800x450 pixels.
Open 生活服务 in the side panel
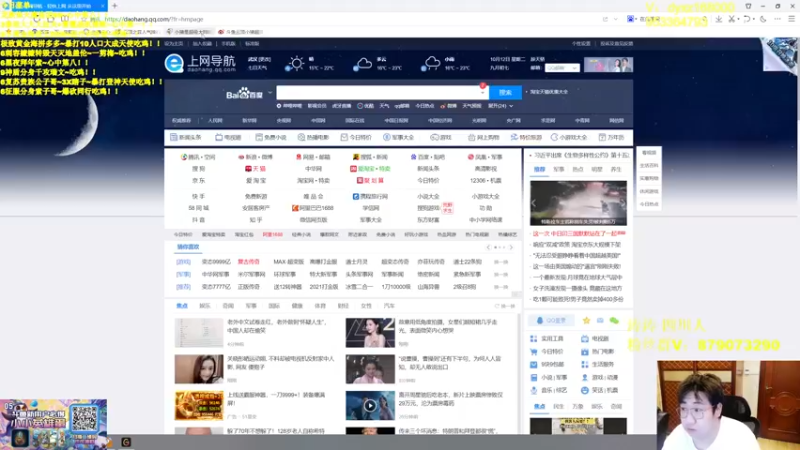pos(598,364)
